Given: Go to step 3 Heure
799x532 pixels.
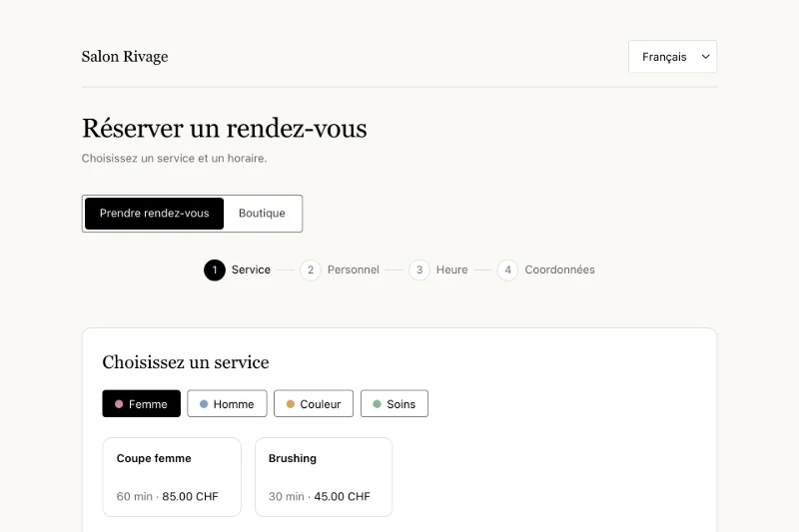Looking at the screenshot, I should click(x=438, y=269).
